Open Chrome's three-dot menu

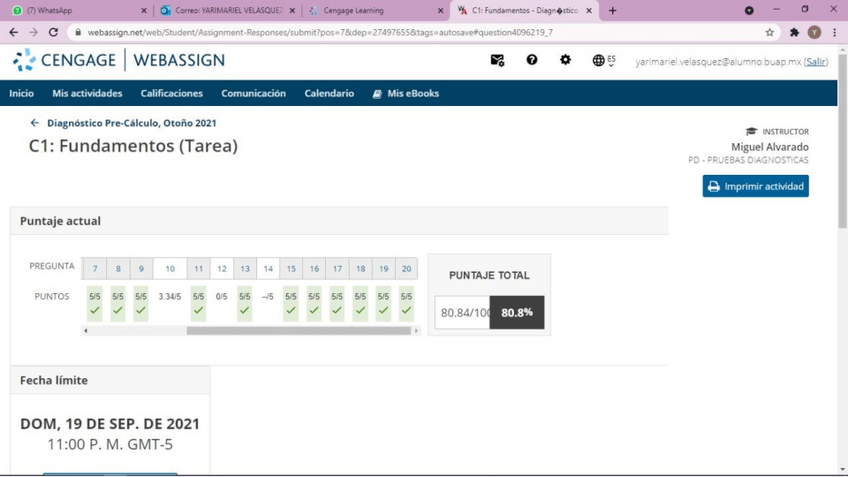tap(834, 32)
